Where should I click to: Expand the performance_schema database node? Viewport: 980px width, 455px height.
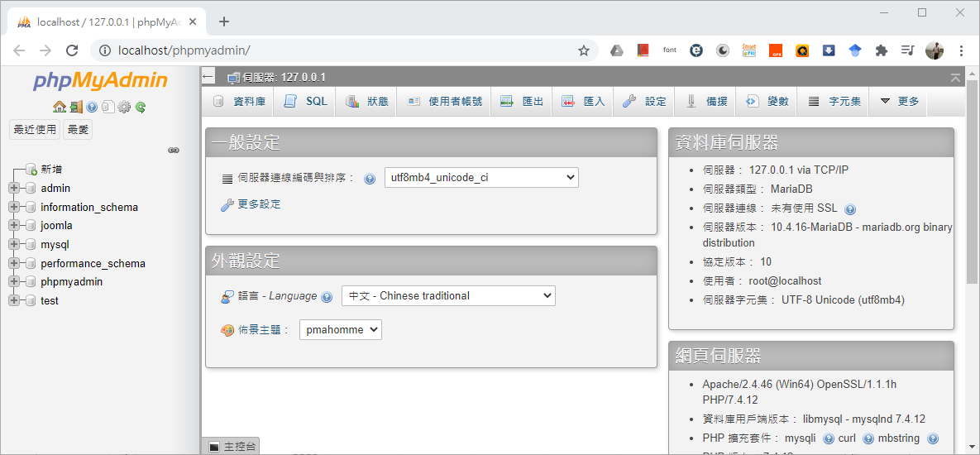pyautogui.click(x=14, y=263)
